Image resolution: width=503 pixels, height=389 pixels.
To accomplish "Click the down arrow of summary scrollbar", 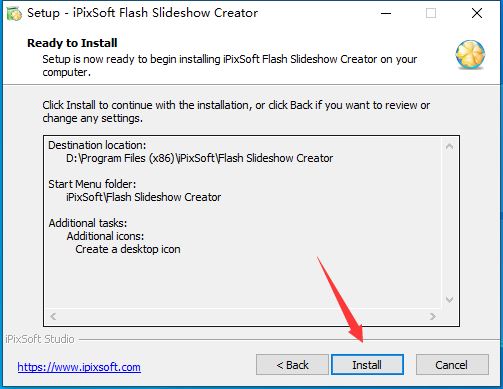I will pyautogui.click(x=449, y=300).
